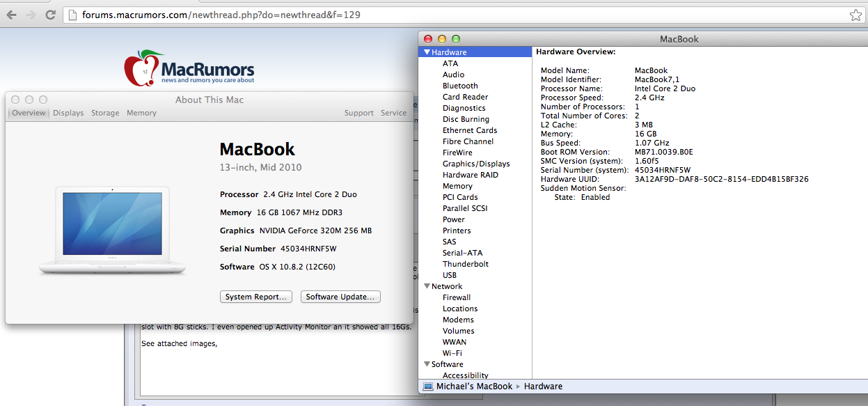Select Power in the sidebar
The width and height of the screenshot is (868, 406).
tap(453, 219)
